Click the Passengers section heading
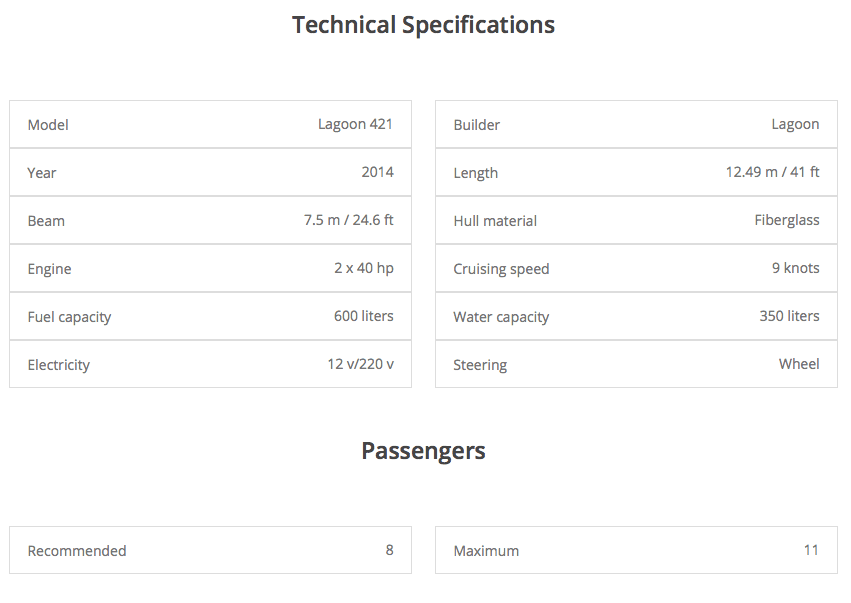Screen dimensions: 851x603 (423, 451)
